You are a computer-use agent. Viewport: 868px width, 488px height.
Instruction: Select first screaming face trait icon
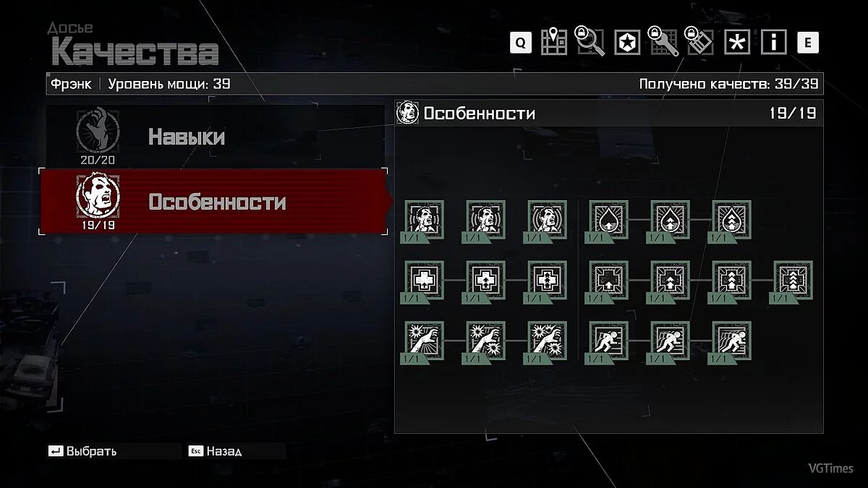[423, 221]
